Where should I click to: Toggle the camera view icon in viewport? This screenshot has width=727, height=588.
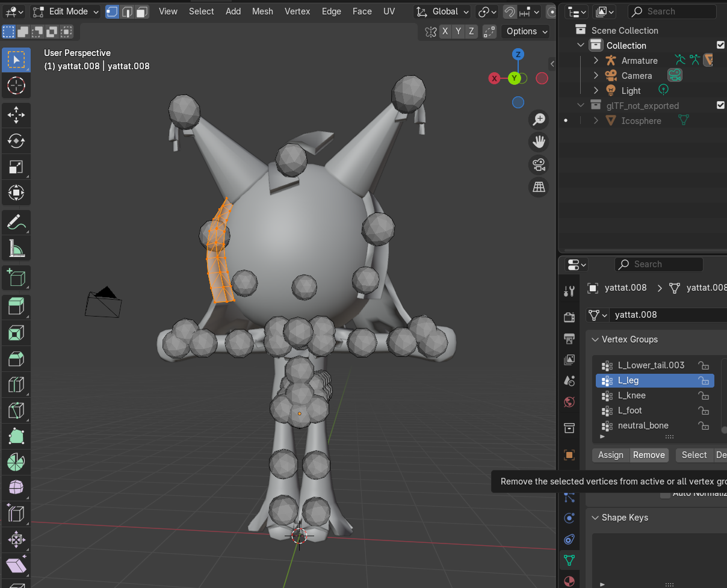(539, 164)
